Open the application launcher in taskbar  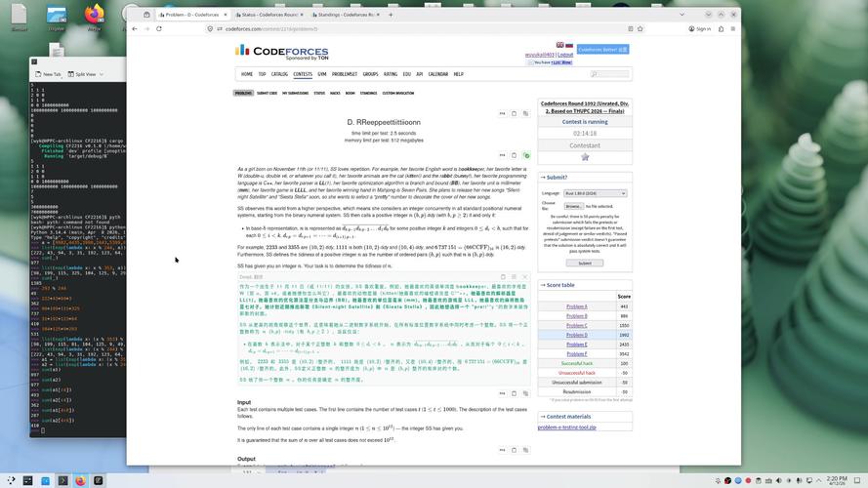pyautogui.click(x=11, y=480)
